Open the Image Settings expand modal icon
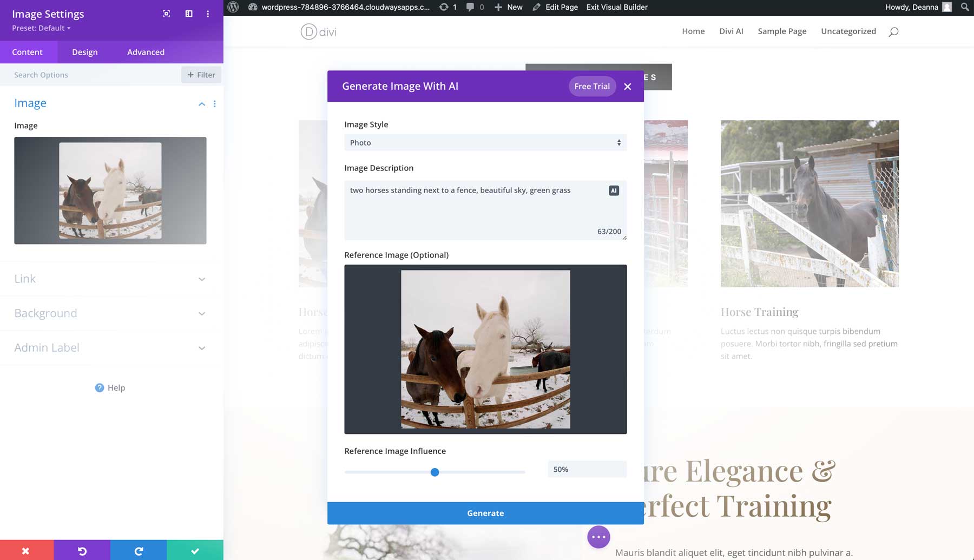This screenshot has height=560, width=974. [166, 14]
